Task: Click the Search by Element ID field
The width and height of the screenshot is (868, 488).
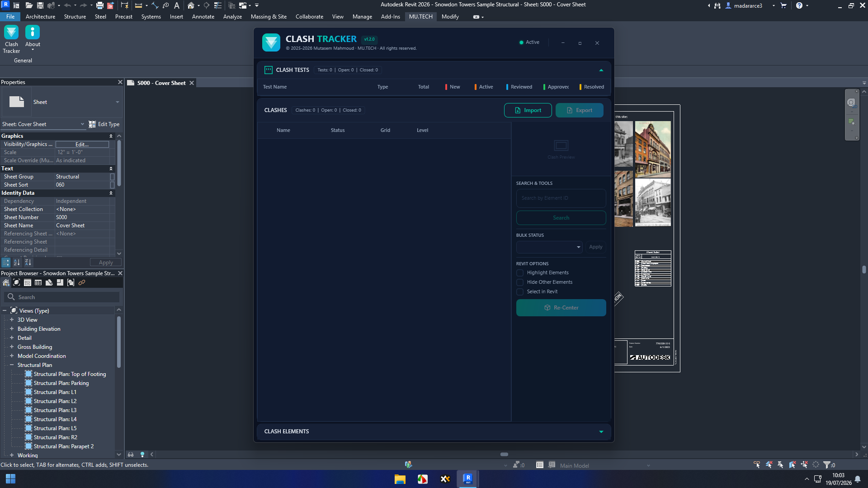Action: (x=561, y=198)
